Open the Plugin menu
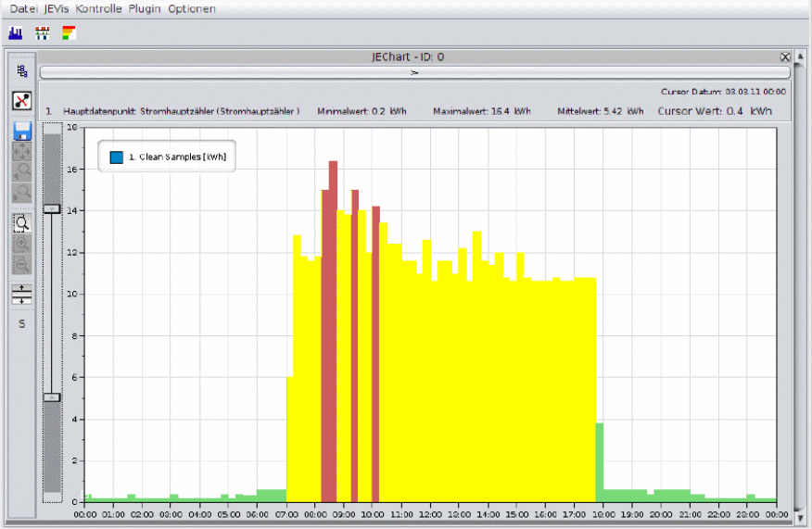Screen dimensions: 812x529 click(x=145, y=8)
